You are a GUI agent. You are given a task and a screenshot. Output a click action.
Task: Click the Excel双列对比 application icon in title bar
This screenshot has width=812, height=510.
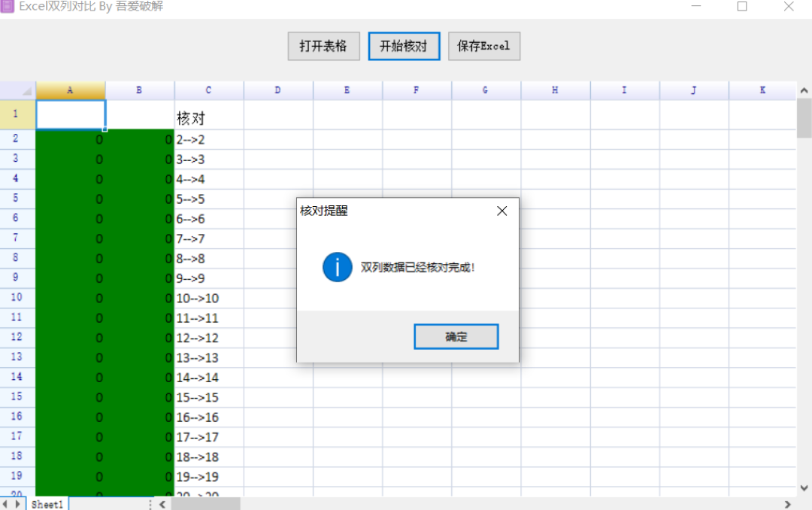[8, 6]
